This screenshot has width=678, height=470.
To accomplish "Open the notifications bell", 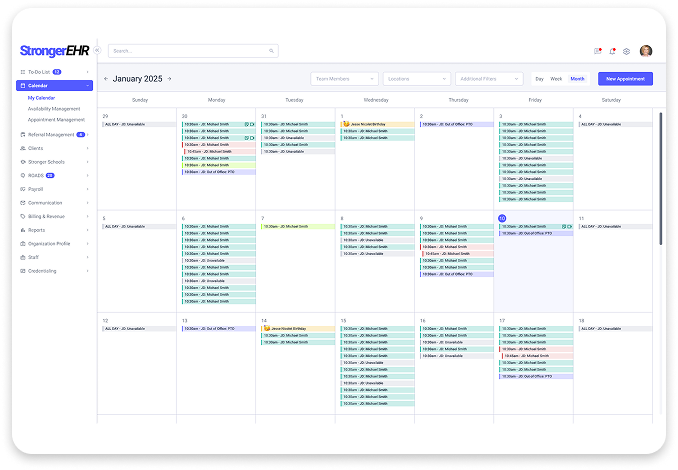I will [x=612, y=51].
